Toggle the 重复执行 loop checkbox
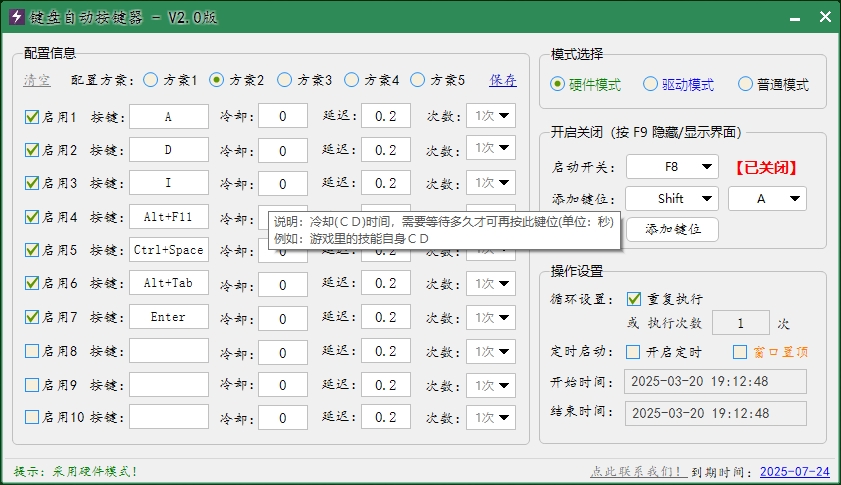Viewport: 841px width, 485px height. [x=634, y=299]
